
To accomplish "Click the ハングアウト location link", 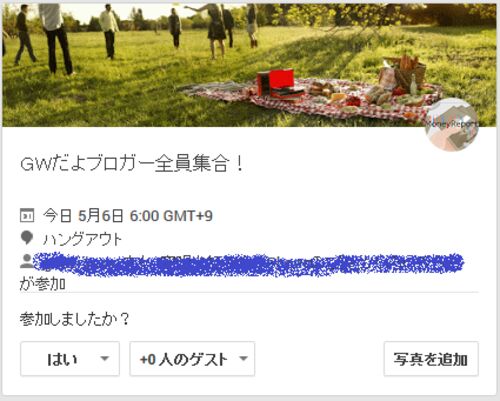I will click(82, 239).
